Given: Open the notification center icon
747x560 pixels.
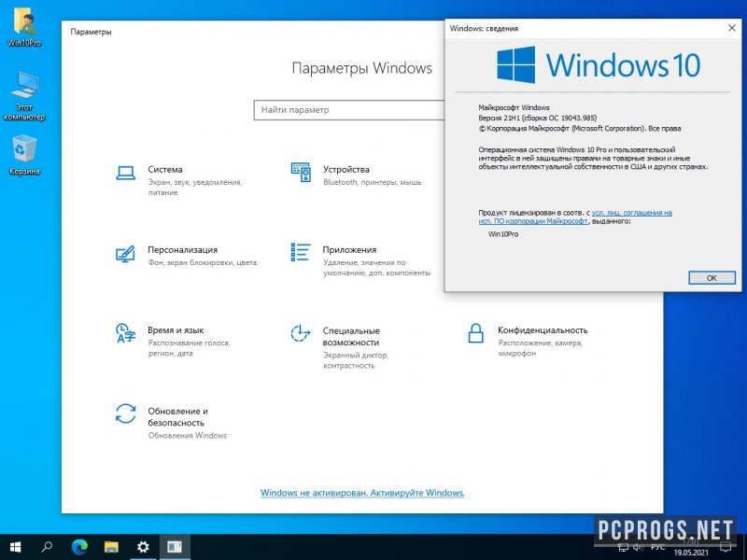Looking at the screenshot, I should pyautogui.click(x=726, y=547).
